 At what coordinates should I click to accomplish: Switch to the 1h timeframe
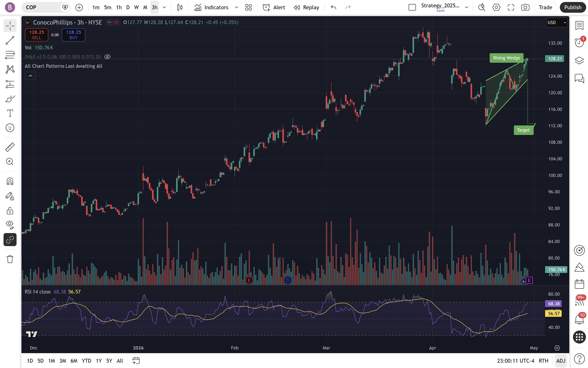[x=119, y=7]
